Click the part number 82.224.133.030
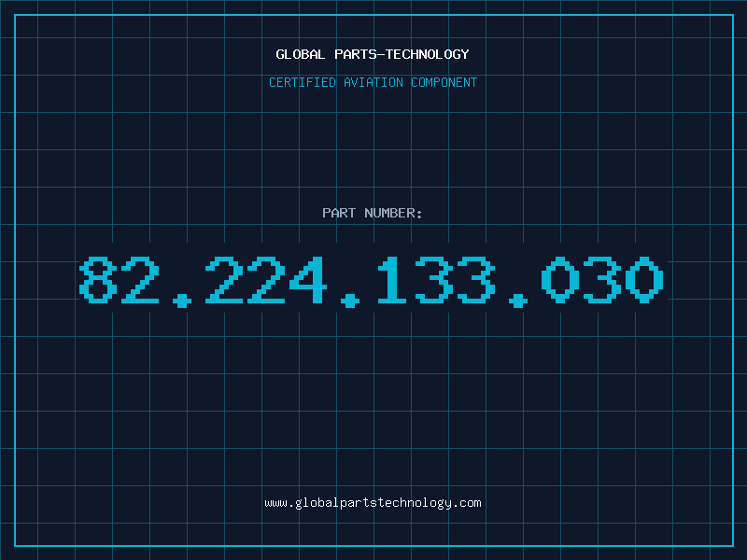Screen dimensions: 747x560 tap(371, 281)
